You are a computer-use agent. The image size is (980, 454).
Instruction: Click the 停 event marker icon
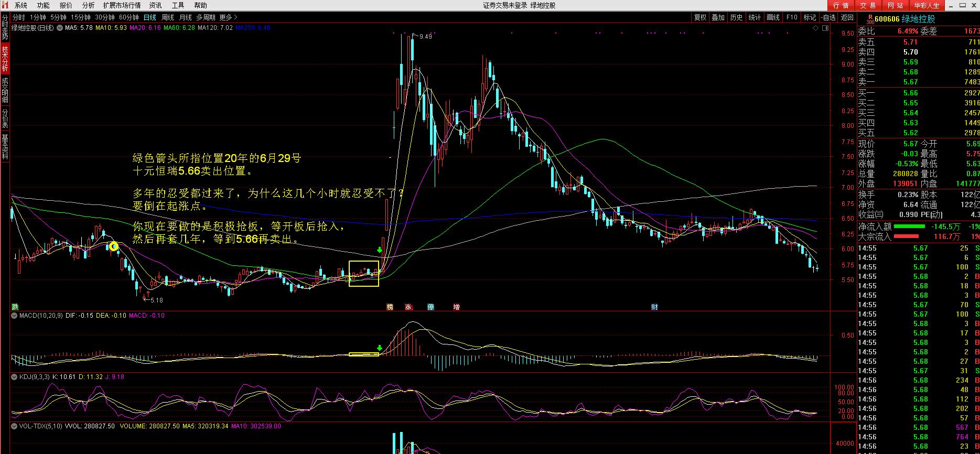coord(430,307)
